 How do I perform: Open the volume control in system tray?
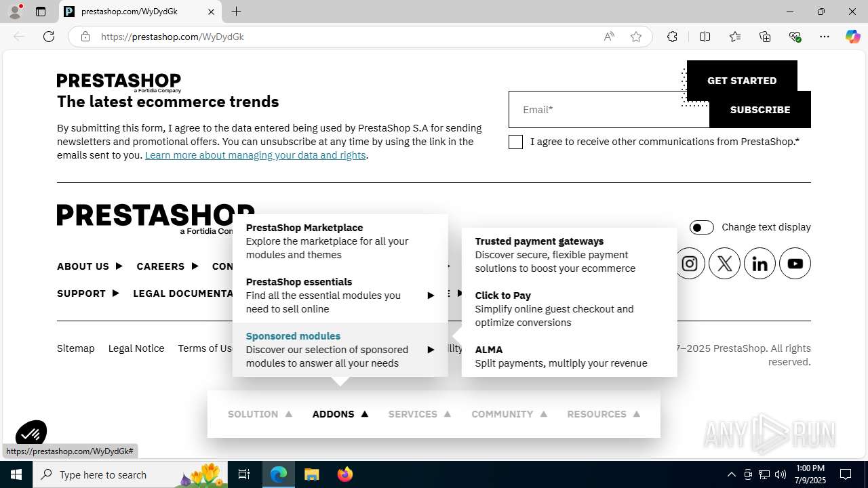tap(781, 474)
